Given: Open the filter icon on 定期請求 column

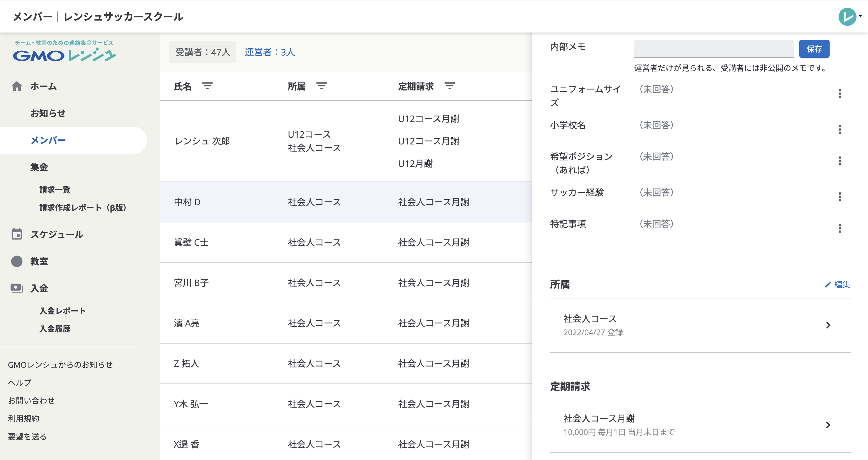Looking at the screenshot, I should click(449, 86).
